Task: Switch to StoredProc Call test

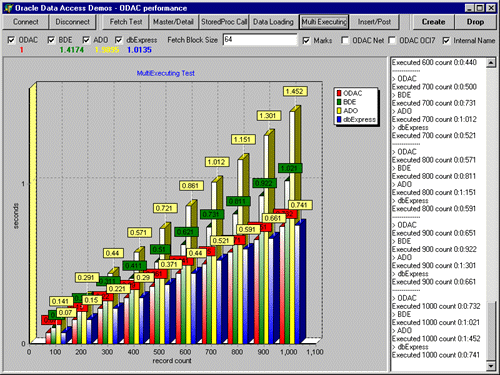Action: pos(224,22)
